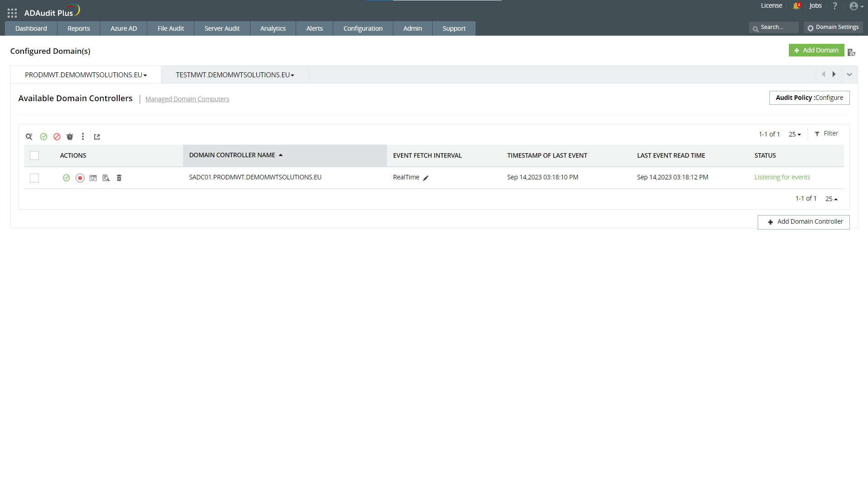This screenshot has width=868, height=488.
Task: Open the notifications bell icon
Action: pyautogui.click(x=796, y=6)
